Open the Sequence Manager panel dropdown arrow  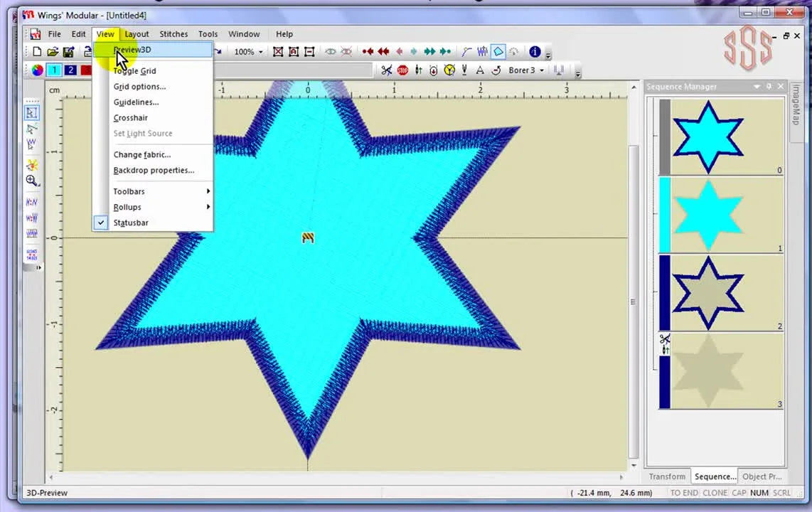757,87
